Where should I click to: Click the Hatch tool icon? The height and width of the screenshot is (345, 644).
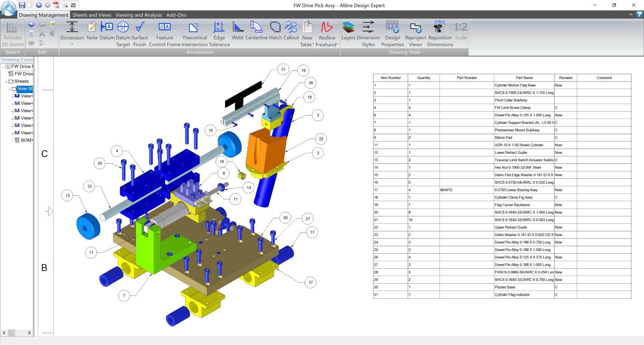tap(275, 27)
